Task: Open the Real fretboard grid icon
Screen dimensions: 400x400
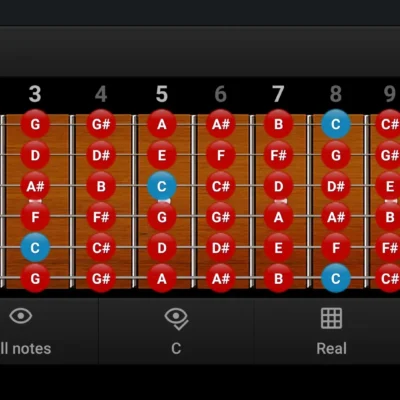Action: pos(331,318)
